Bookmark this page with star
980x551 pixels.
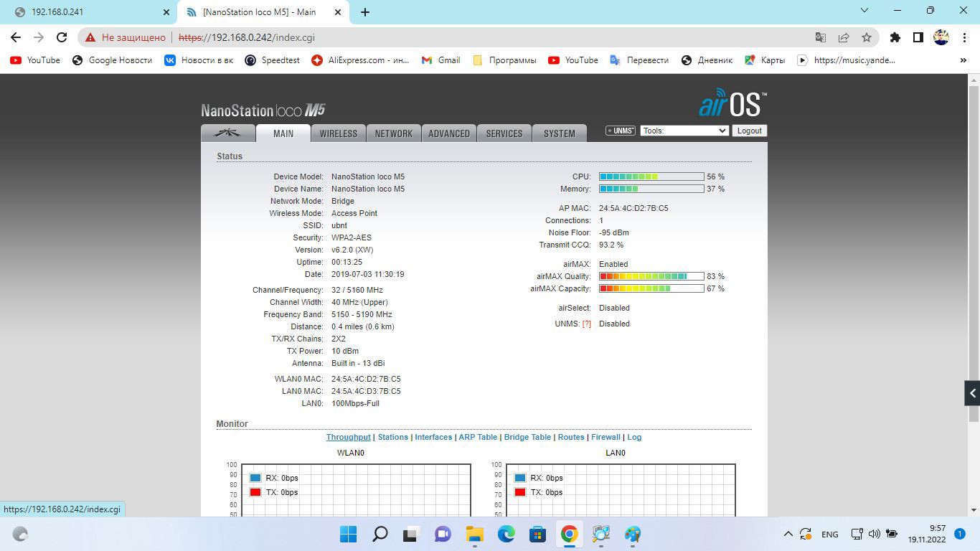pos(867,37)
